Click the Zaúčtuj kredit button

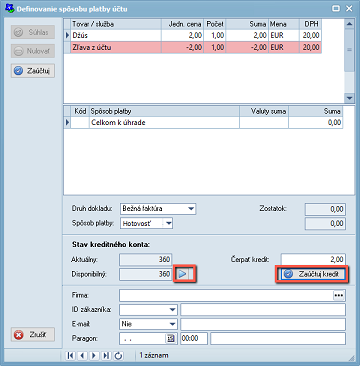click(312, 274)
